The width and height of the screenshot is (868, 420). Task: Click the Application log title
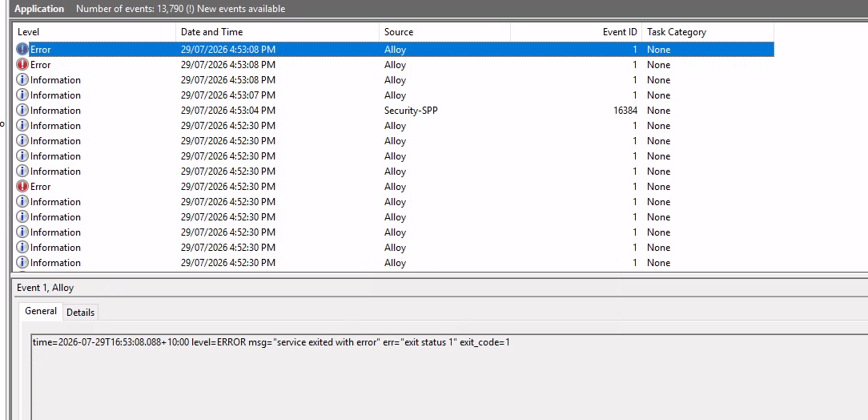(x=38, y=8)
